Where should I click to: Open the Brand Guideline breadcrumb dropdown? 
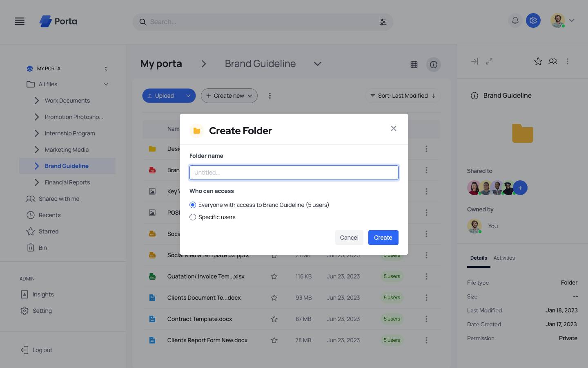pyautogui.click(x=317, y=64)
